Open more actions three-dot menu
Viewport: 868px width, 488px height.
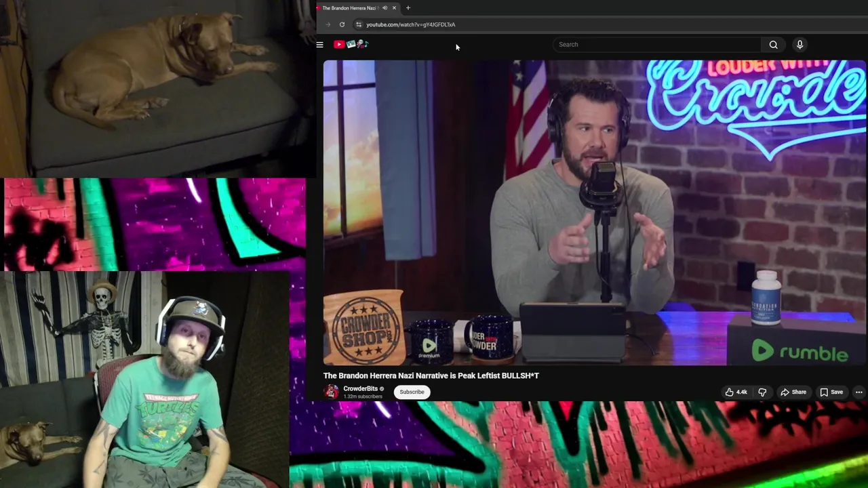click(x=859, y=392)
